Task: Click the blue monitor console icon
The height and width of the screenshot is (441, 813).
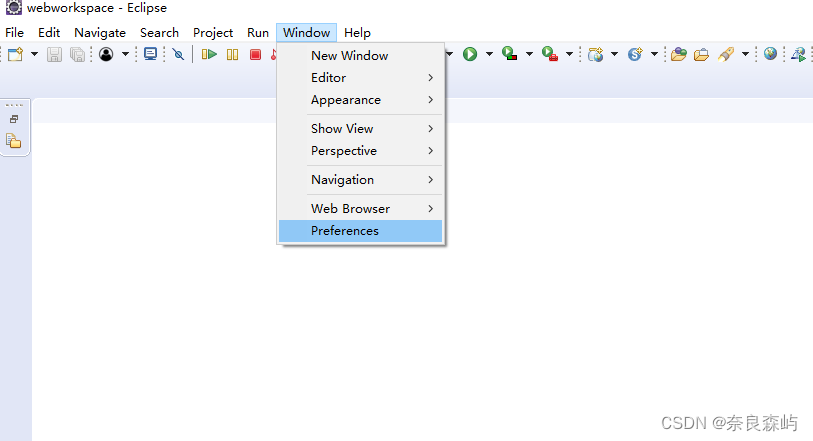Action: coord(150,54)
